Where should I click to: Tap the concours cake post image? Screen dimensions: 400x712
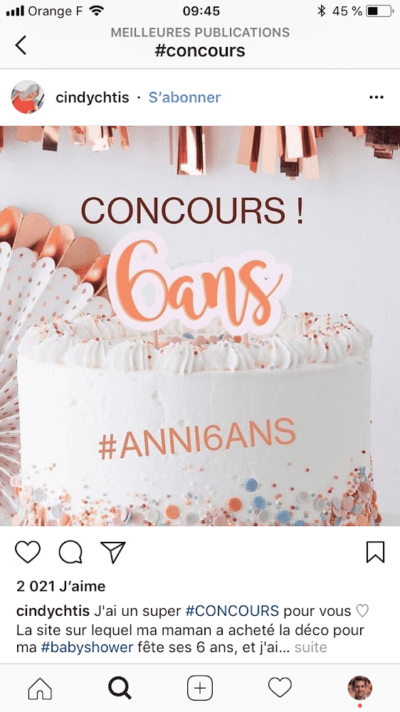(x=200, y=326)
